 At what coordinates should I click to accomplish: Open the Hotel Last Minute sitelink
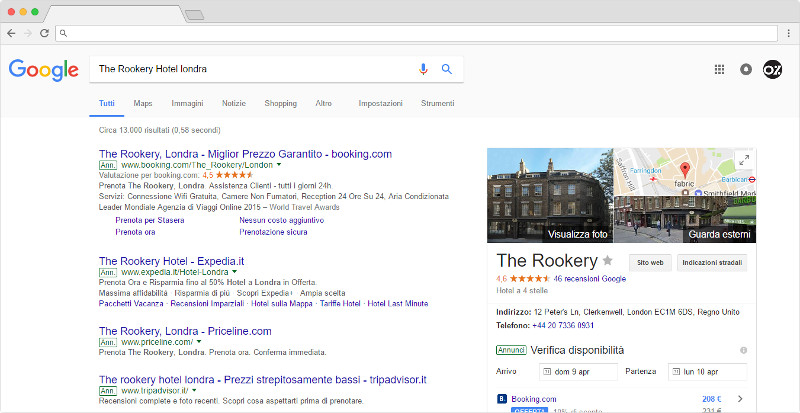(x=397, y=303)
